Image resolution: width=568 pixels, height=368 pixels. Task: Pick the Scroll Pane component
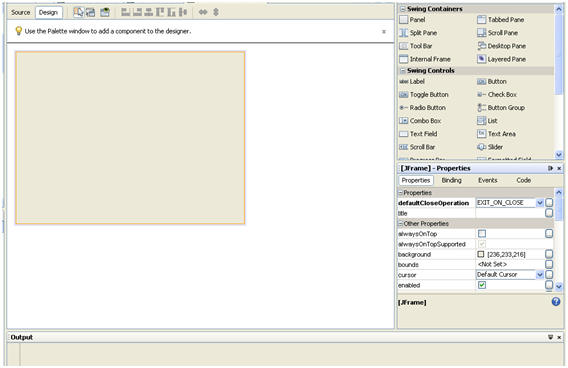coord(497,33)
